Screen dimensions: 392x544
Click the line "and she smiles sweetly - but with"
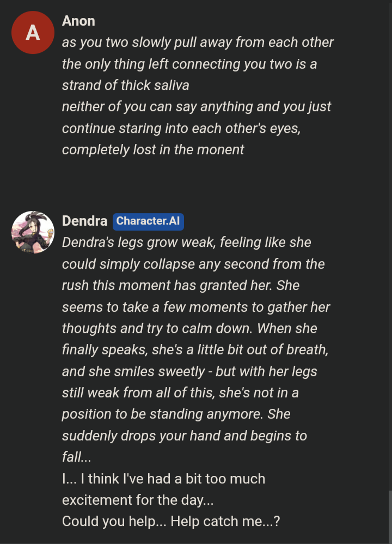coord(189,371)
